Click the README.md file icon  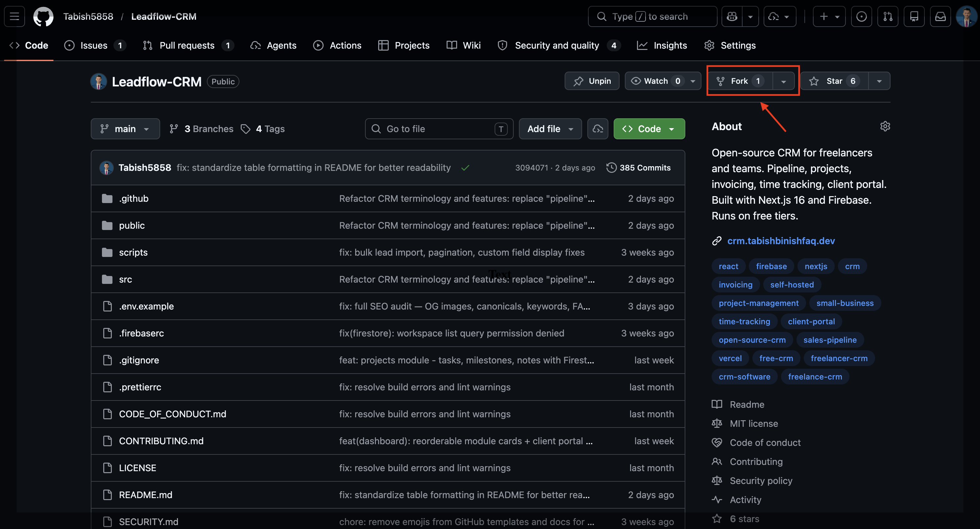tap(107, 495)
